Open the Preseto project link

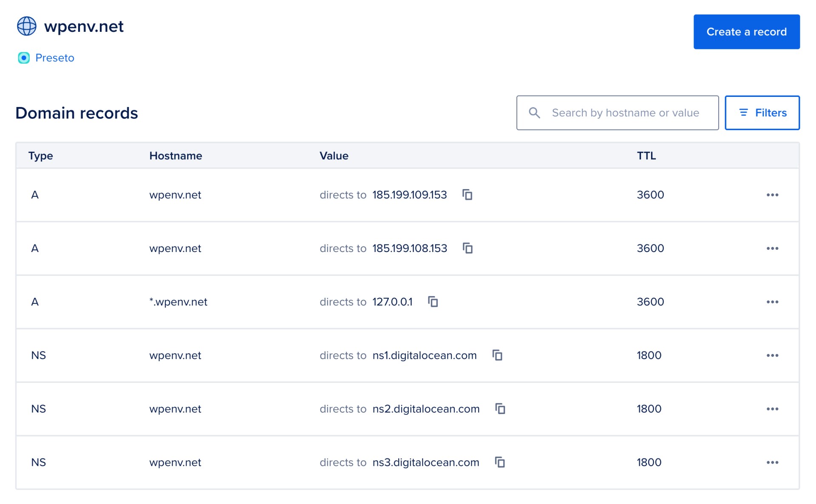pos(54,58)
